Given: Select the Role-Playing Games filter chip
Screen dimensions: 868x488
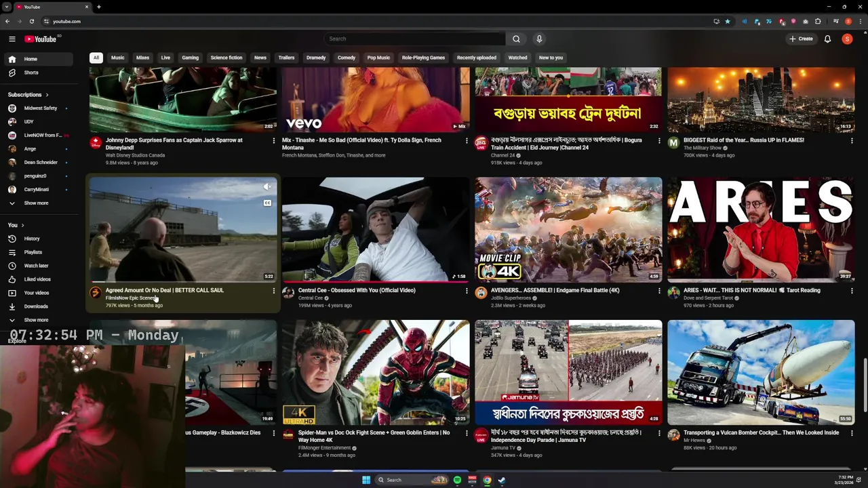Looking at the screenshot, I should tap(423, 58).
